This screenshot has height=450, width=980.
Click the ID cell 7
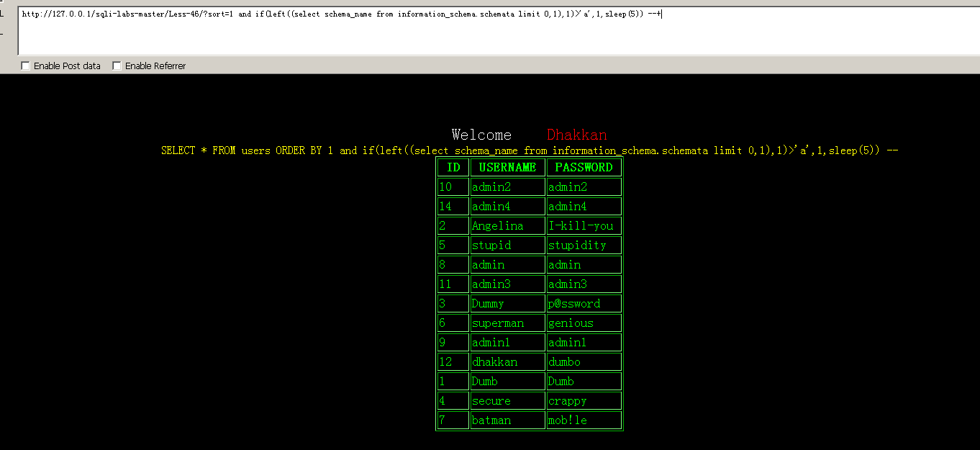point(453,420)
